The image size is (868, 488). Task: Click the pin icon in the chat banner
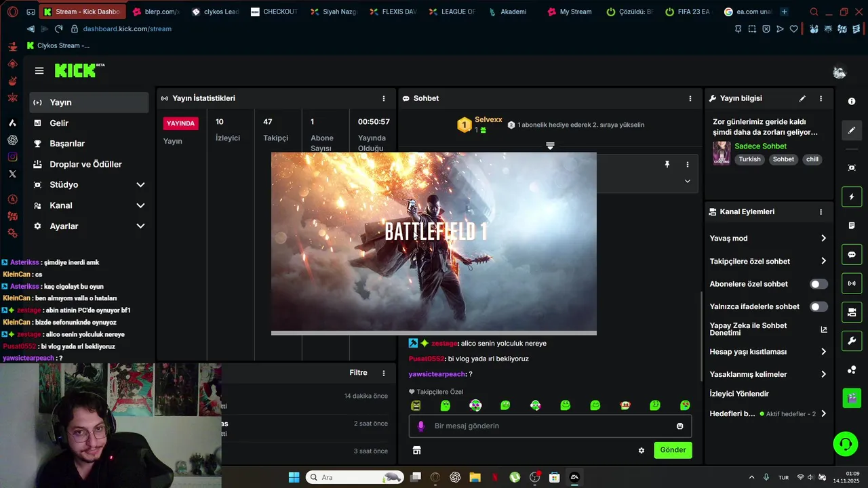click(667, 164)
